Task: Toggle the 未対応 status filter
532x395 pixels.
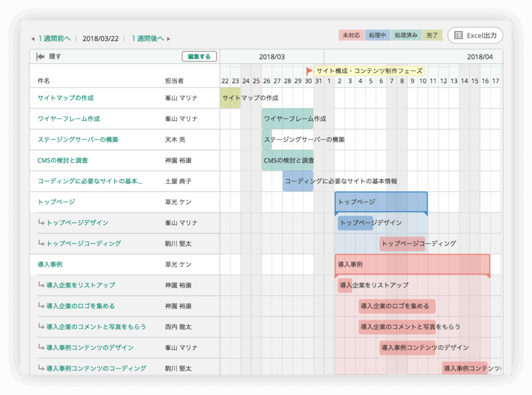Action: click(351, 35)
